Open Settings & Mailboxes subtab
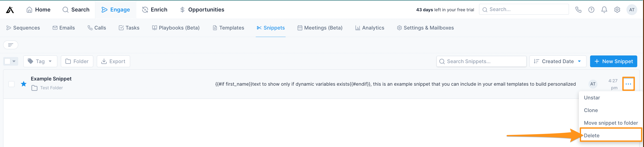 point(425,28)
